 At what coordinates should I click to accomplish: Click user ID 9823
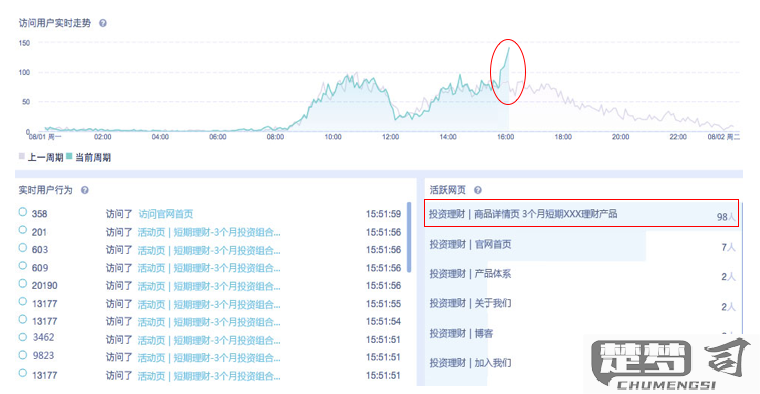click(43, 356)
